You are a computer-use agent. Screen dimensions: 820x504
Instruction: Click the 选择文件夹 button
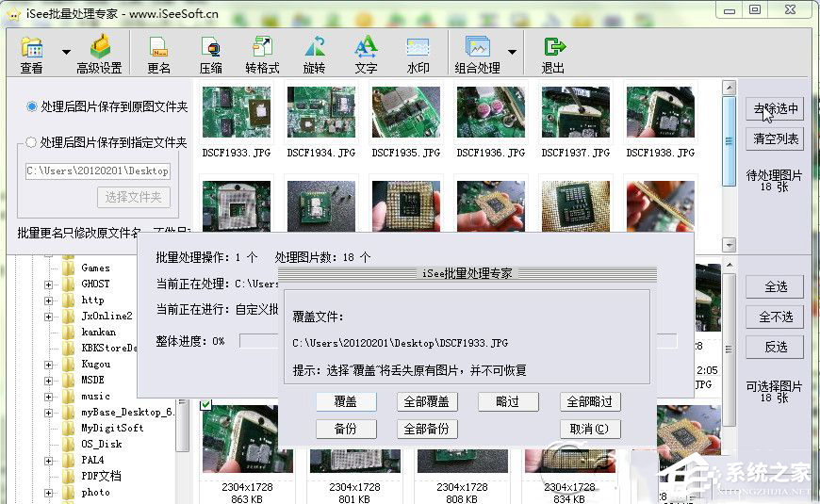coord(134,197)
